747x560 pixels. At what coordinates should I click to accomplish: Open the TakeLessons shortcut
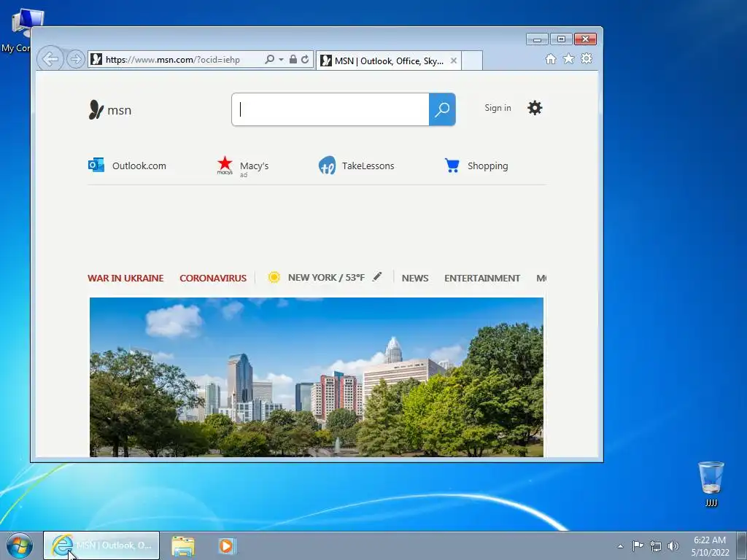pos(356,166)
